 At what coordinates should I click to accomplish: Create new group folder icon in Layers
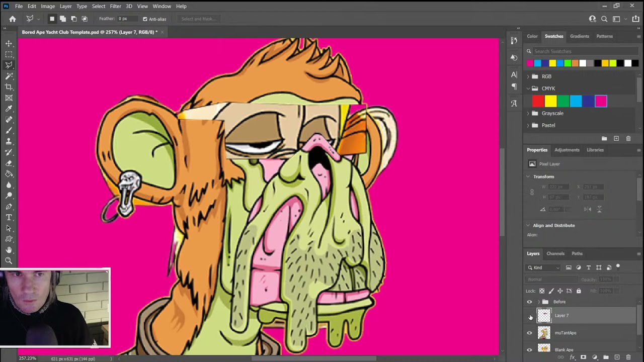point(606,357)
